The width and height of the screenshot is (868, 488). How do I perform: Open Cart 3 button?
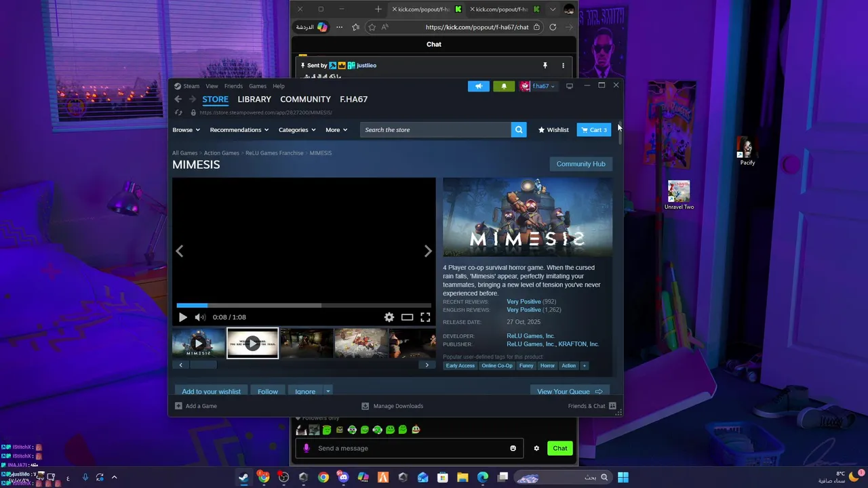pyautogui.click(x=594, y=129)
